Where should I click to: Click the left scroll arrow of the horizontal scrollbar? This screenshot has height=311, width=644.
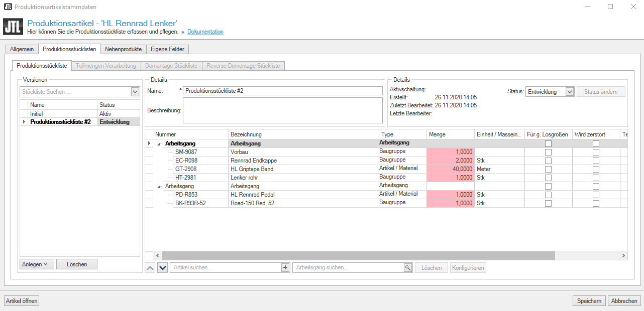157,256
